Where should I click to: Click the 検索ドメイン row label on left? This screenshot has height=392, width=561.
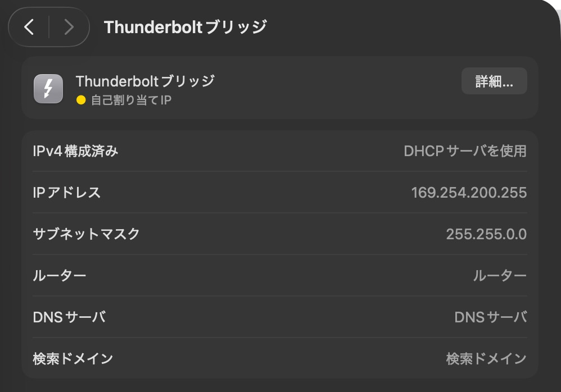[73, 358]
